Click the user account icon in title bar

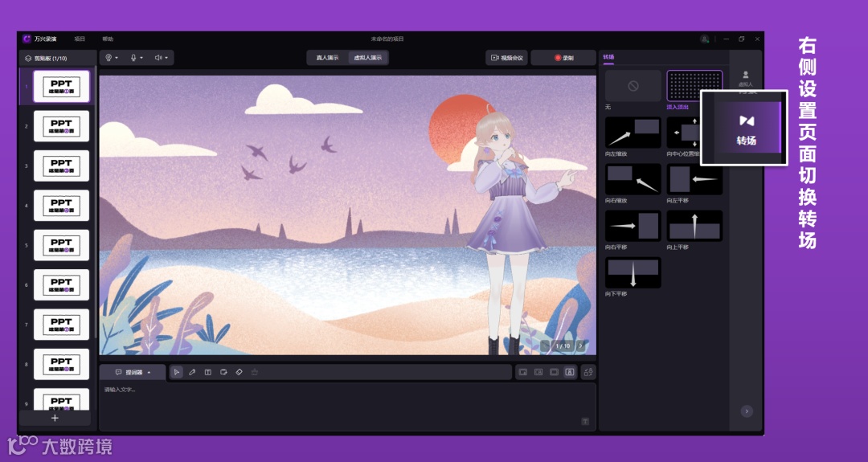(704, 39)
